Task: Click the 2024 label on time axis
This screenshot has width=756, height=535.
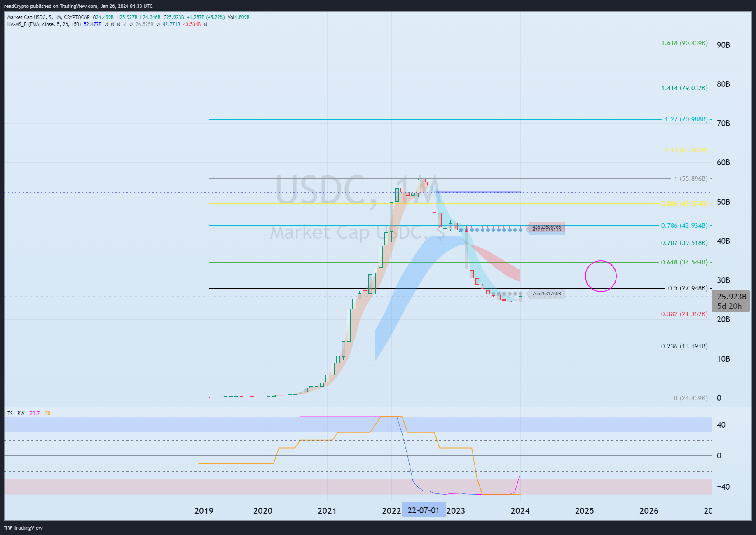Action: 520,511
